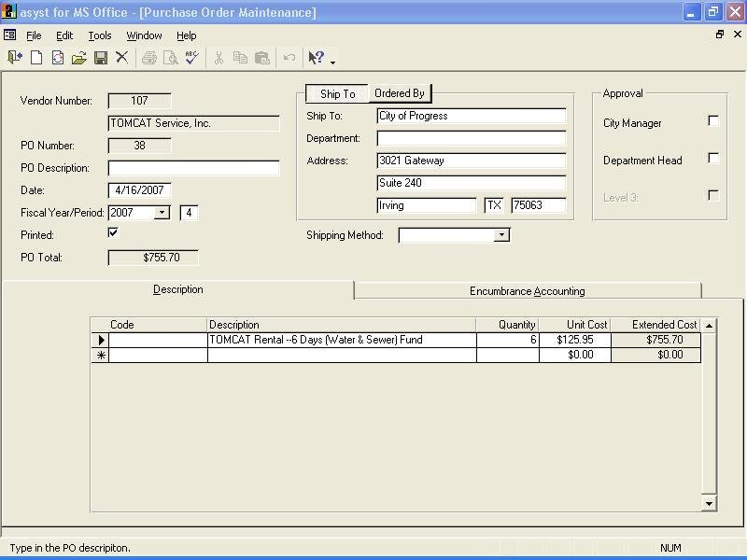747x560 pixels.
Task: Run the spell check tool
Action: (x=191, y=58)
